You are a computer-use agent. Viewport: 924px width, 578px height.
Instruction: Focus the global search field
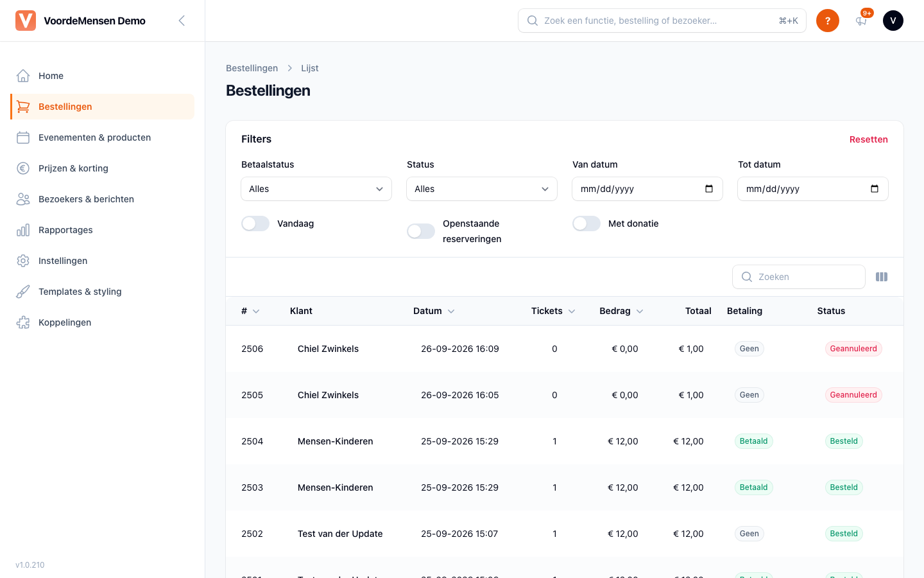pos(662,21)
